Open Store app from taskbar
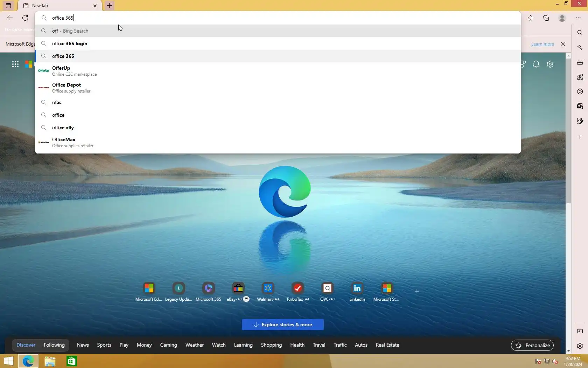Image resolution: width=588 pixels, height=368 pixels. tap(71, 361)
